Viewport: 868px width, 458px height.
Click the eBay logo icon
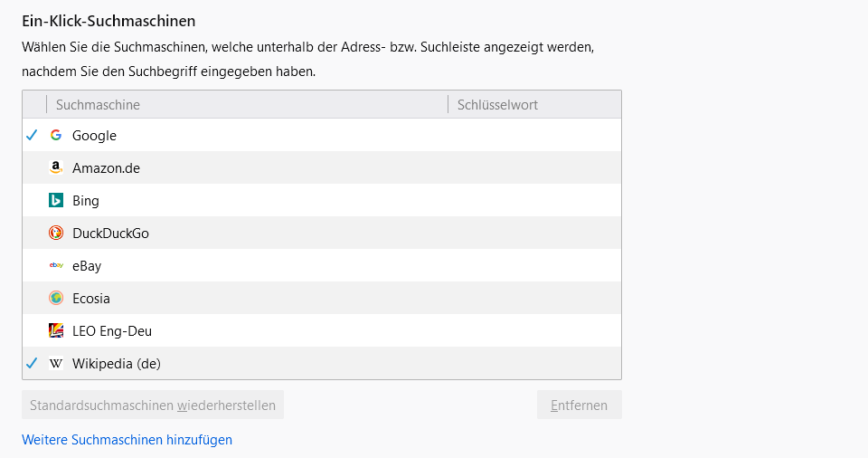click(56, 265)
